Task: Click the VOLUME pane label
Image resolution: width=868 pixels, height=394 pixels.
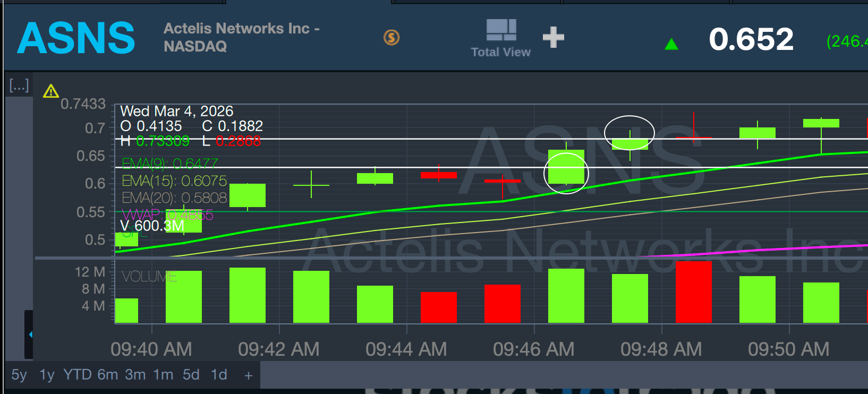Action: [x=149, y=277]
